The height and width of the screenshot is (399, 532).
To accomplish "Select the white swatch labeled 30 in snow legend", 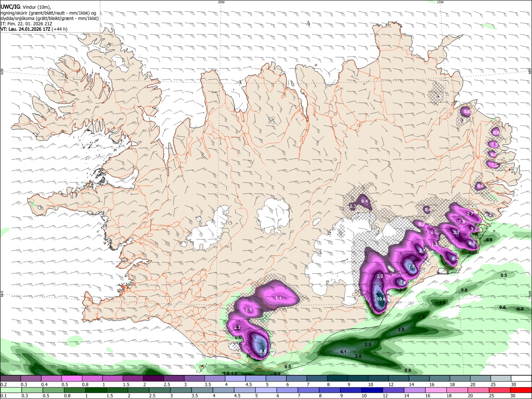I will tap(521, 378).
